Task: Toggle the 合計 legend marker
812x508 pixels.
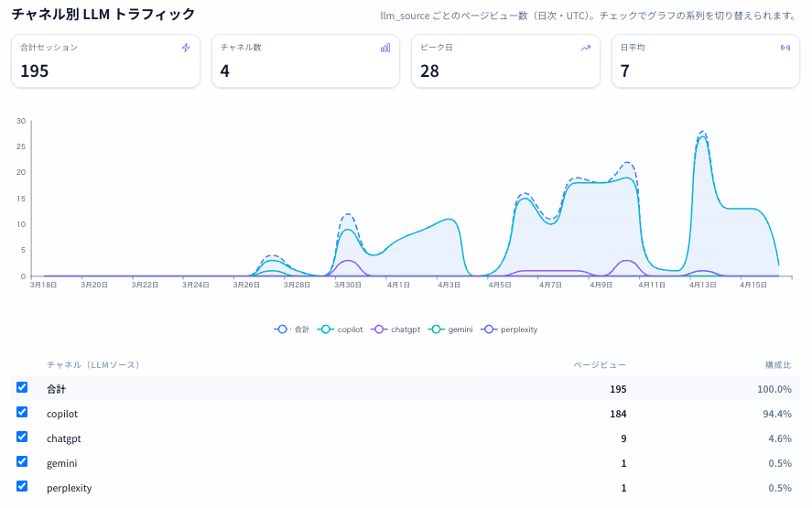Action: pos(282,330)
